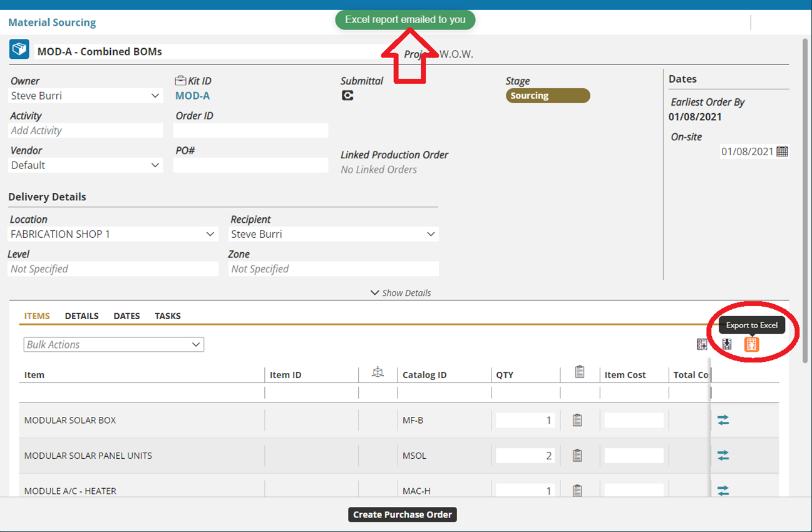This screenshot has width=812, height=532.
Task: Click the import-from-Excel icon with down arrow
Action: pos(727,344)
